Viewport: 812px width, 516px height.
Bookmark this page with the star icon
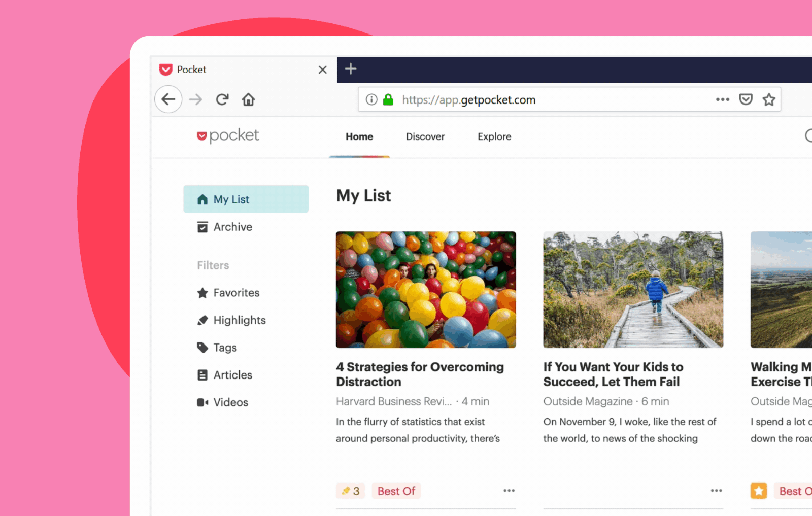[x=769, y=99]
